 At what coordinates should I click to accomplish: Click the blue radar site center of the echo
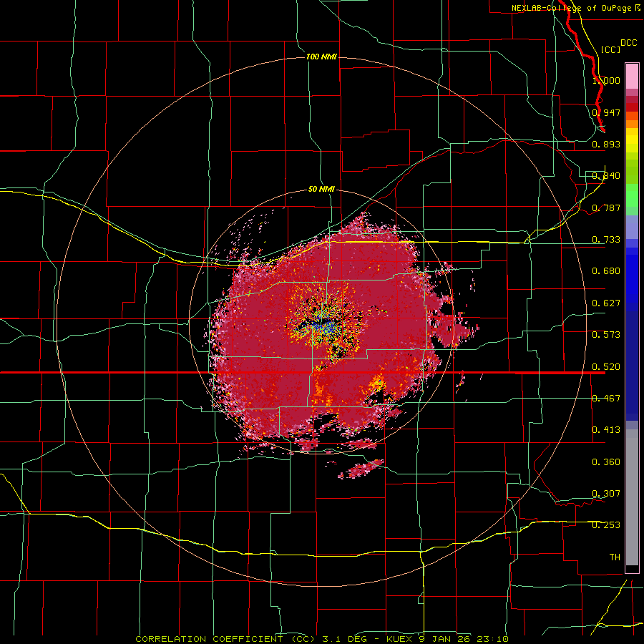(x=323, y=324)
